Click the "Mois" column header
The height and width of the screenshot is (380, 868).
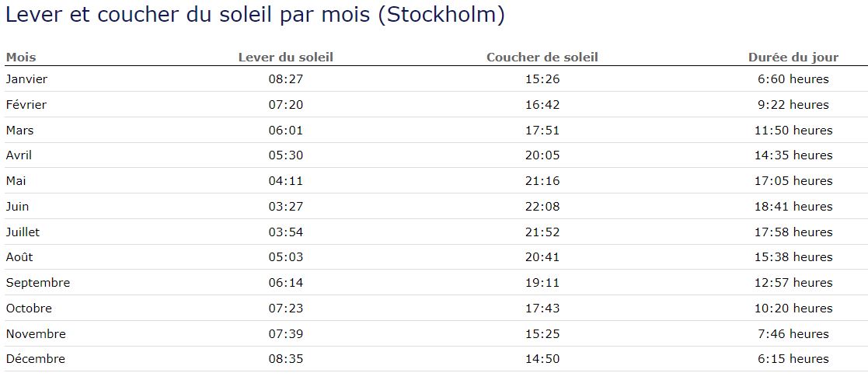tap(21, 58)
